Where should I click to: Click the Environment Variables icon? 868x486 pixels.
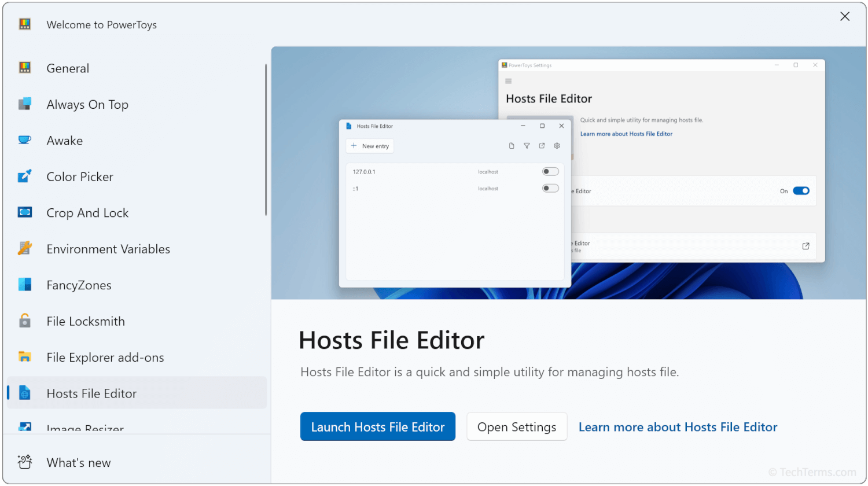click(24, 249)
